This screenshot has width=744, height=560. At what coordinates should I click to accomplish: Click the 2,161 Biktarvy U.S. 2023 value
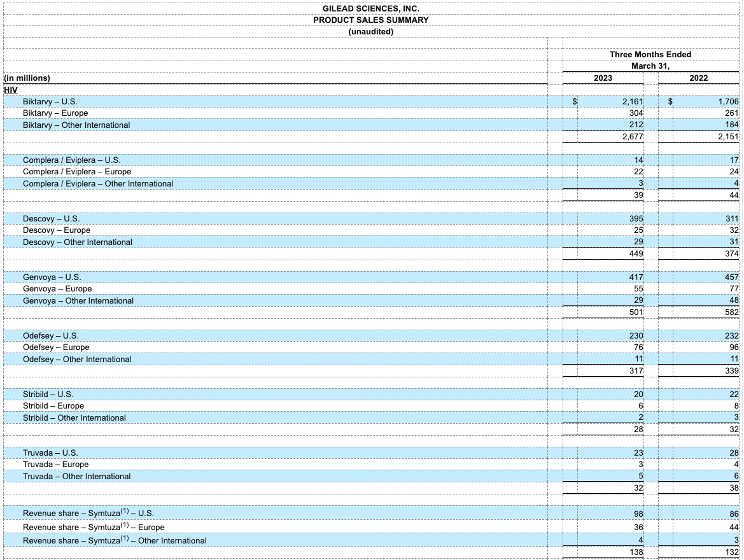pyautogui.click(x=633, y=102)
